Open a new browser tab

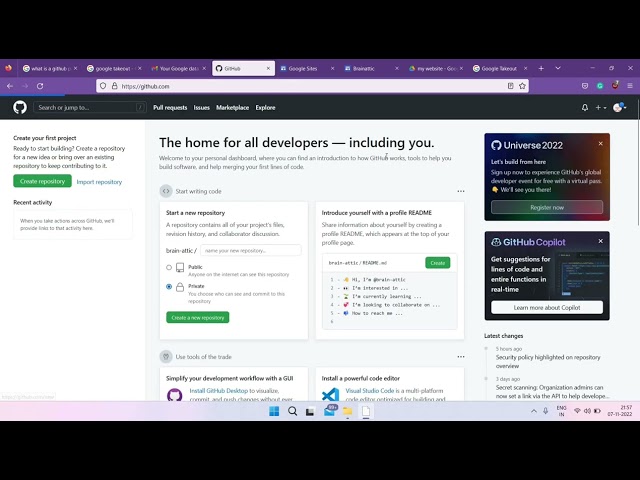[541, 68]
